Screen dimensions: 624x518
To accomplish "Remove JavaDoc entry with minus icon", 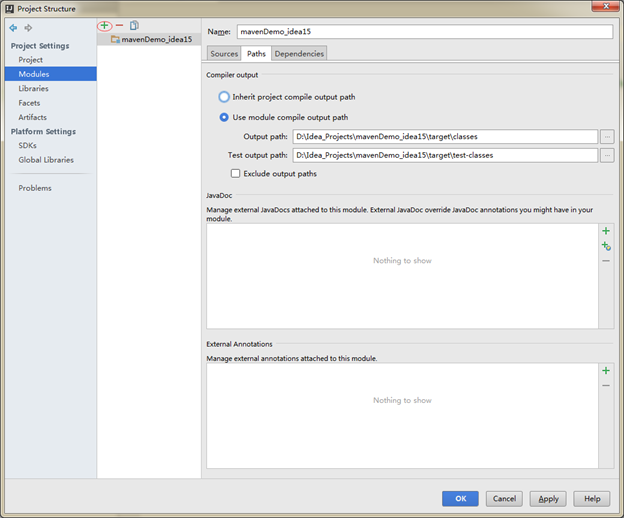I will coord(606,261).
